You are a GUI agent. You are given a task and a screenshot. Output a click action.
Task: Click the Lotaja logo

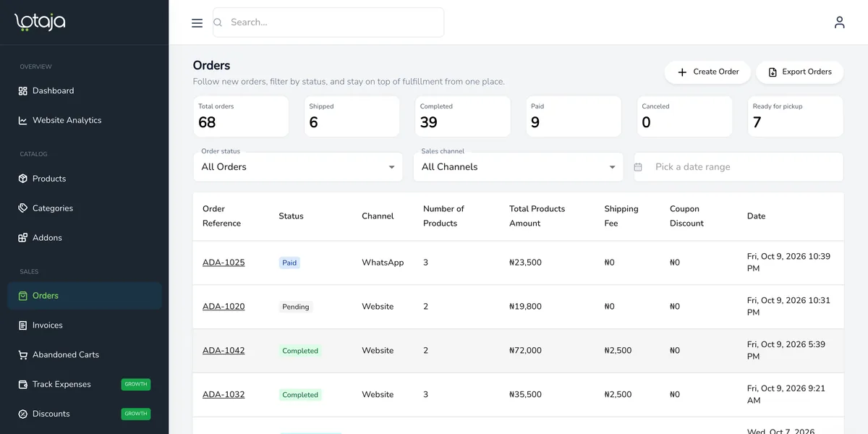coord(40,22)
